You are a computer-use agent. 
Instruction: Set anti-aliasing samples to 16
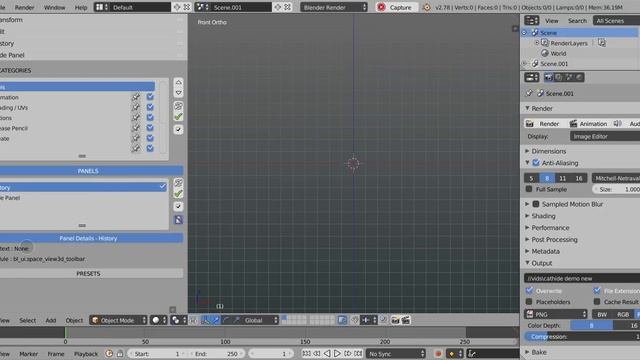click(x=579, y=178)
